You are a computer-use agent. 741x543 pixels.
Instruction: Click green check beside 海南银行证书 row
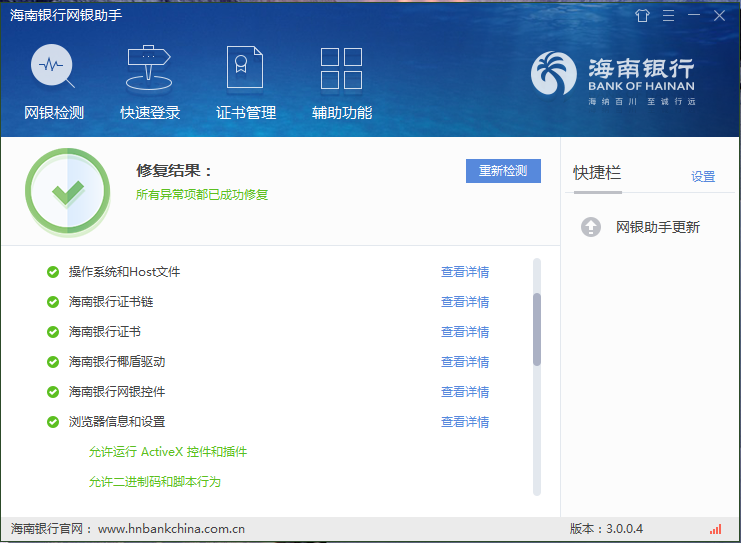(53, 332)
